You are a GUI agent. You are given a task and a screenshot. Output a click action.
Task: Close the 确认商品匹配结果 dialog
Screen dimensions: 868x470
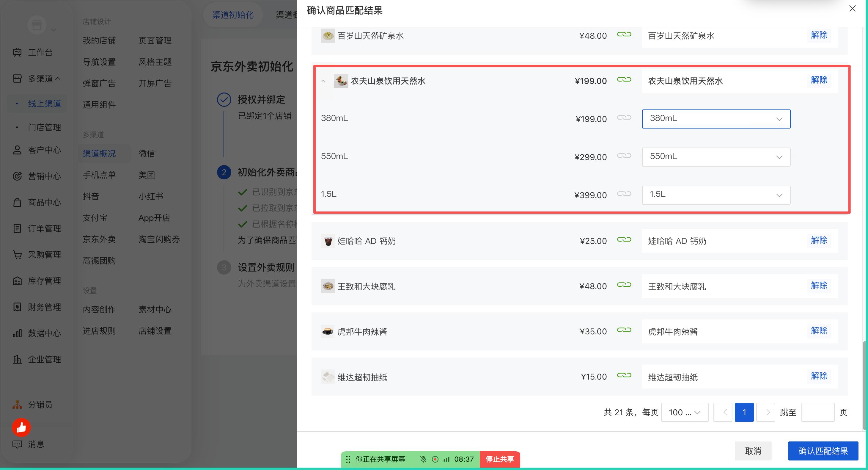tap(853, 8)
